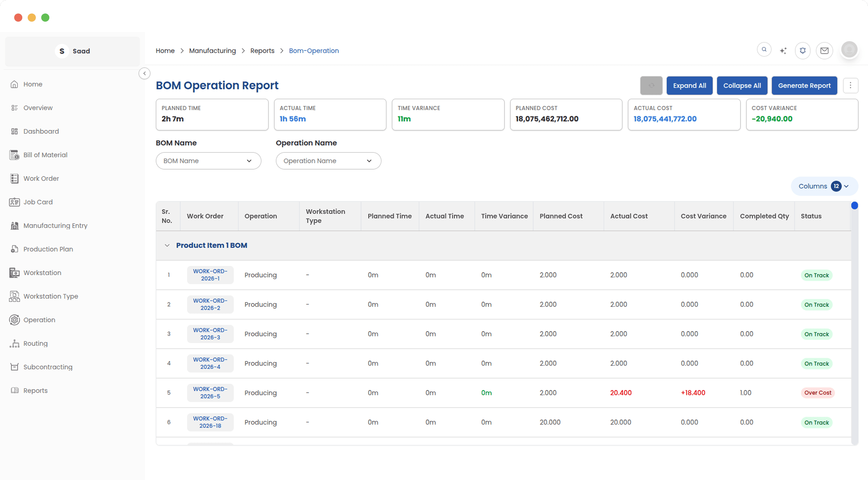Open the mail icon in top bar

(824, 51)
